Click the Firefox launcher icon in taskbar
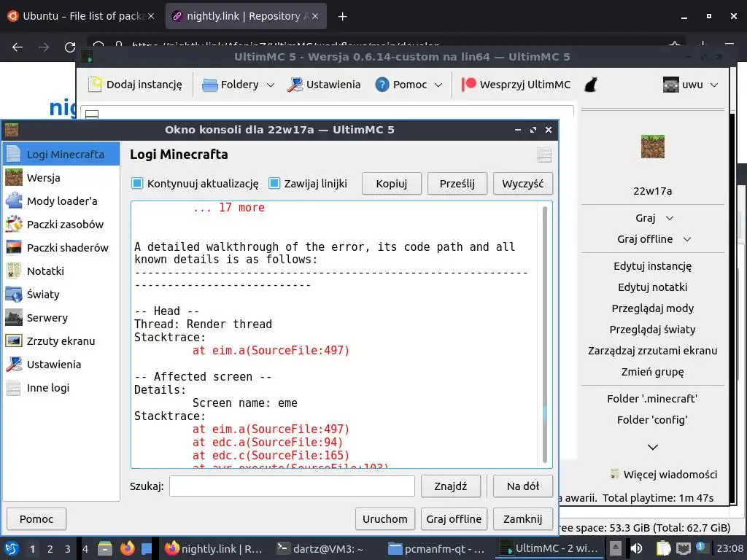The image size is (747, 560). [x=127, y=548]
